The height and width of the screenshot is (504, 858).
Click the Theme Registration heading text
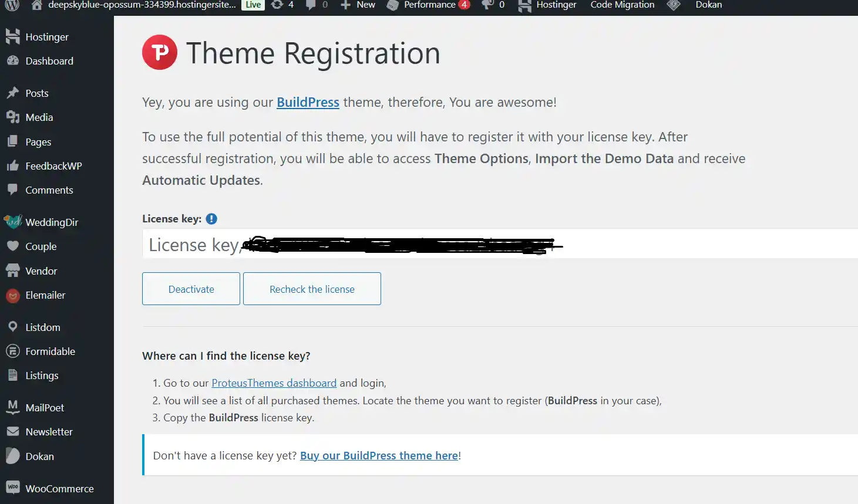[x=313, y=53]
